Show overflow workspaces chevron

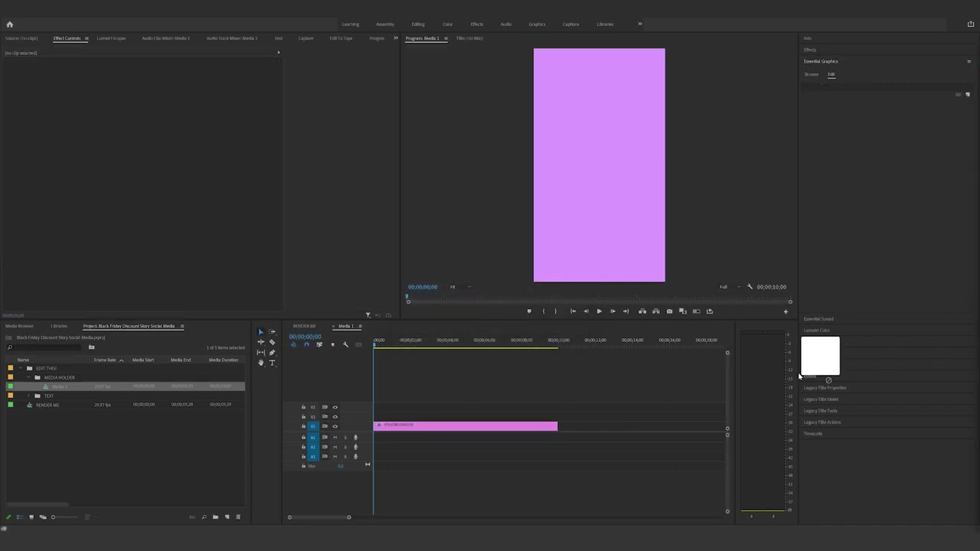pyautogui.click(x=640, y=24)
